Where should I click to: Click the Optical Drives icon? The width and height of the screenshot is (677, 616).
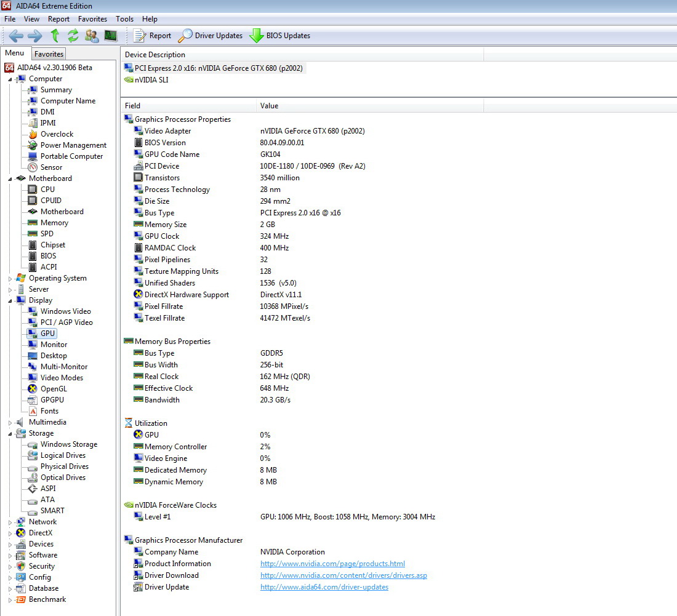pos(33,478)
